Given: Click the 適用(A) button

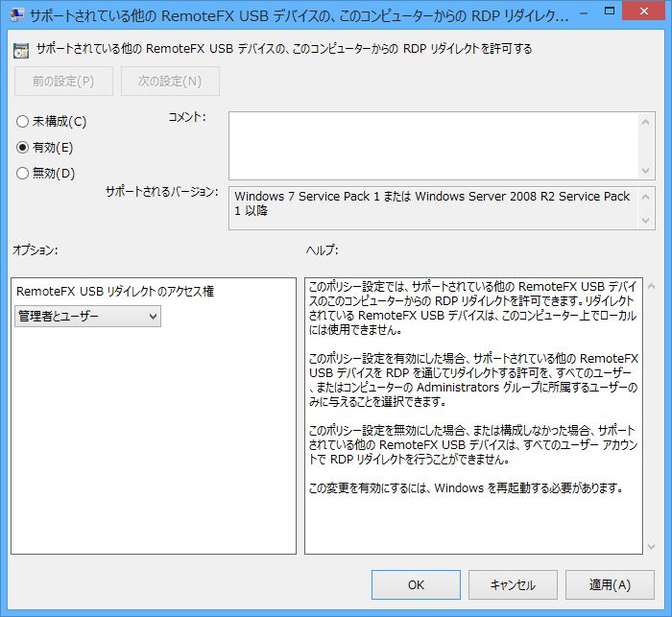Looking at the screenshot, I should click(x=610, y=585).
